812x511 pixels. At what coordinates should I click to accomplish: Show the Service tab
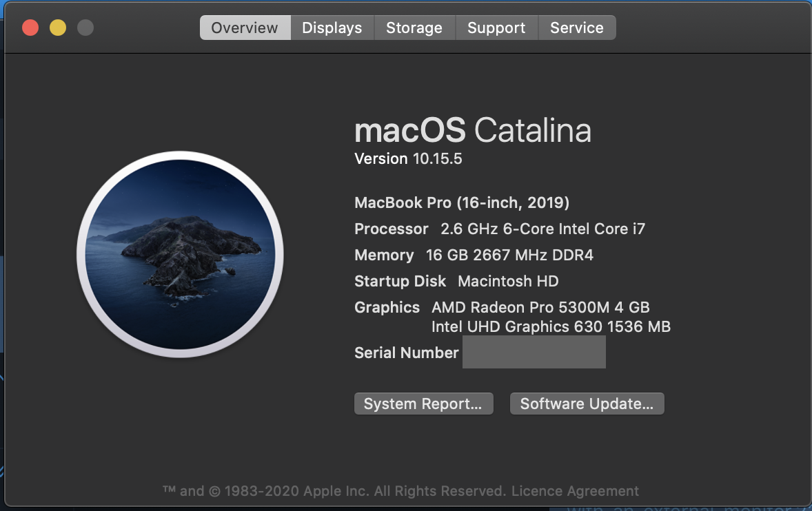click(576, 28)
